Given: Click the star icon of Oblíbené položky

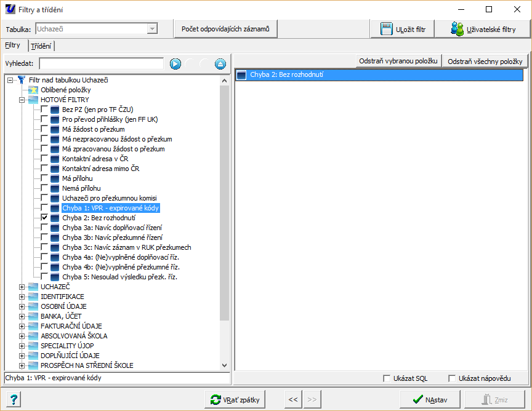Looking at the screenshot, I should coord(33,90).
